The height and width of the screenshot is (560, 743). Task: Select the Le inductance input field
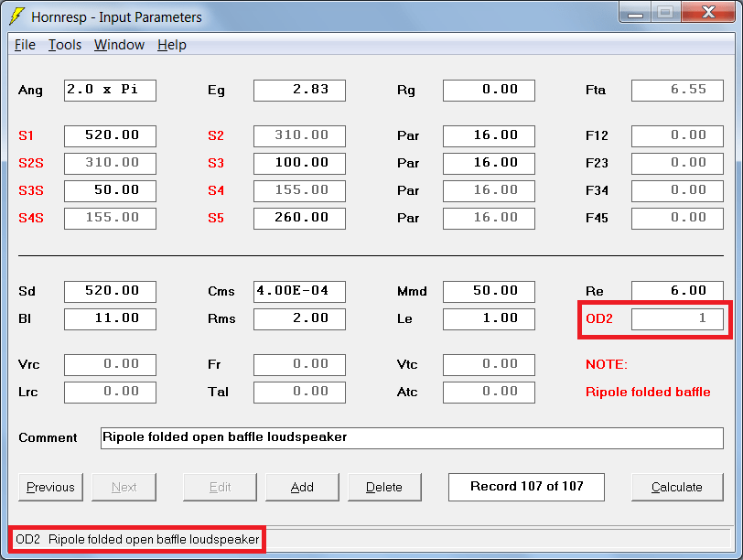489,318
